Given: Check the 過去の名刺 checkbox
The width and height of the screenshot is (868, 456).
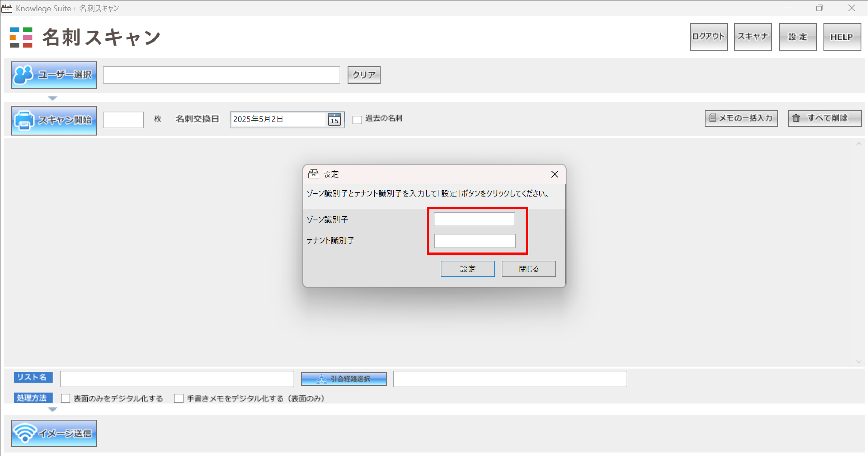Looking at the screenshot, I should (357, 119).
